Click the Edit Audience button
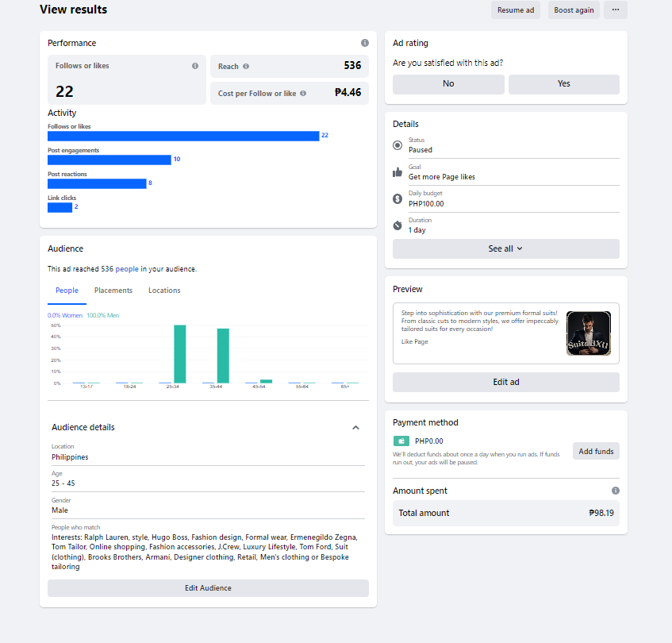This screenshot has height=643, width=672. pos(208,588)
